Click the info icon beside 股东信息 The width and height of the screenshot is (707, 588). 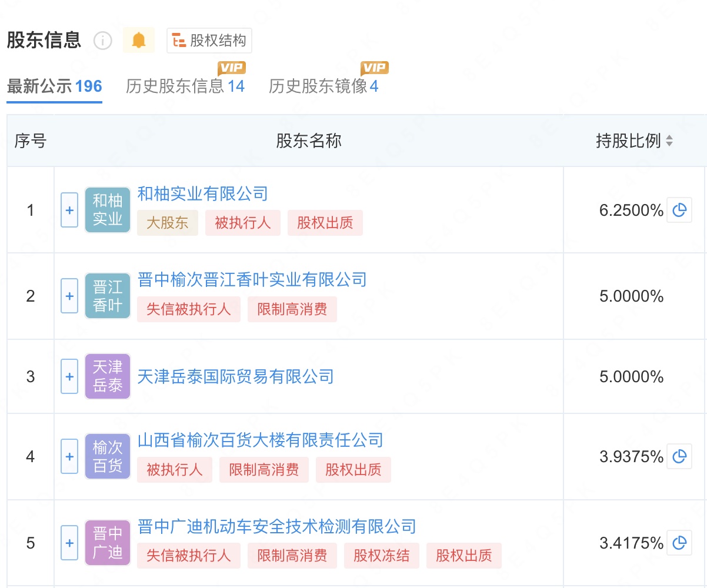click(x=103, y=41)
